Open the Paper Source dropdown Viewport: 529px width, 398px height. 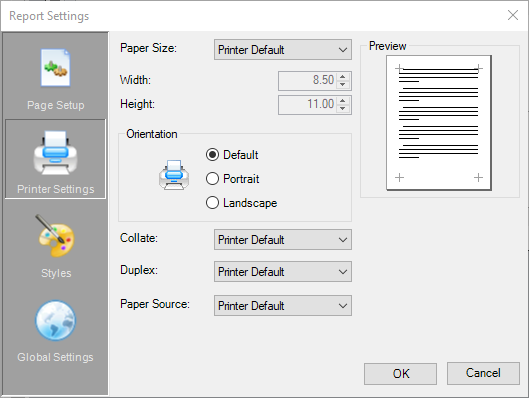tap(283, 306)
